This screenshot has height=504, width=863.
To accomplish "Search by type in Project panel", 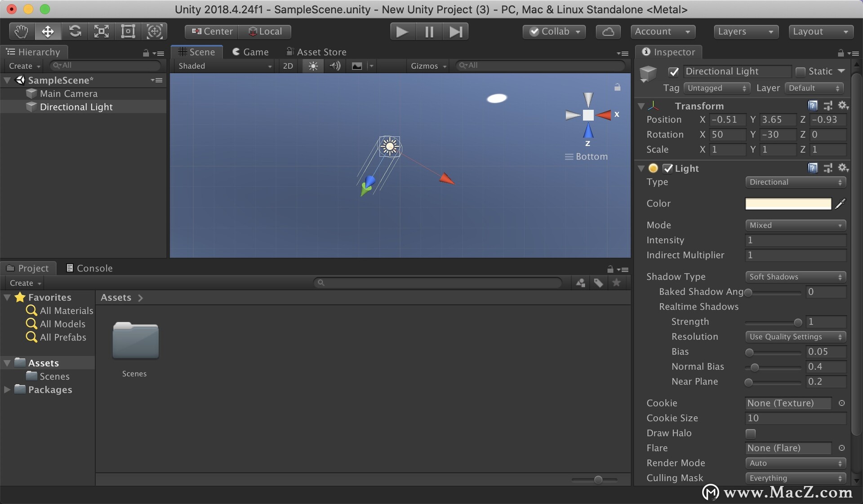I will tap(581, 283).
